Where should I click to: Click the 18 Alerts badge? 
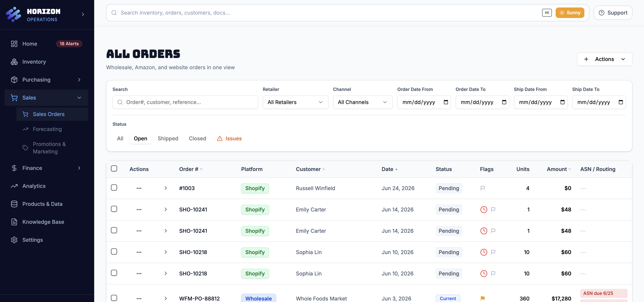69,44
